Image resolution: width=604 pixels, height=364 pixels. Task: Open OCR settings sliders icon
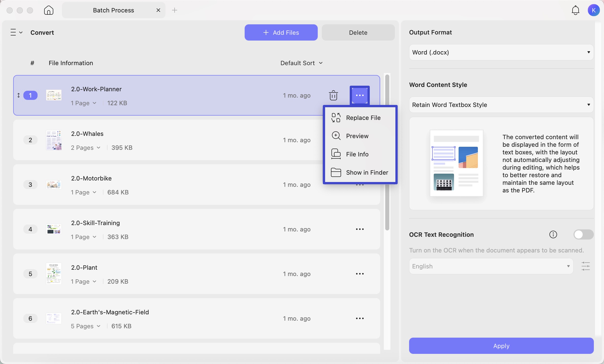(x=585, y=266)
